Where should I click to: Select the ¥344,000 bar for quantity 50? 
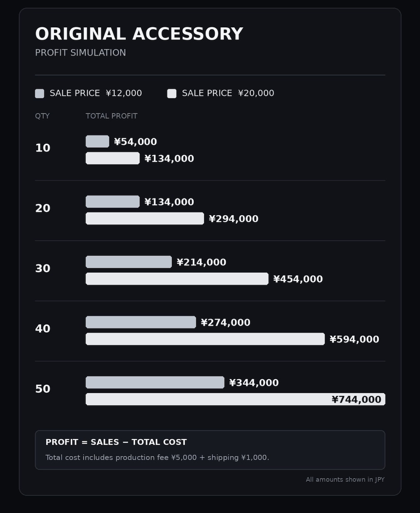tap(155, 382)
